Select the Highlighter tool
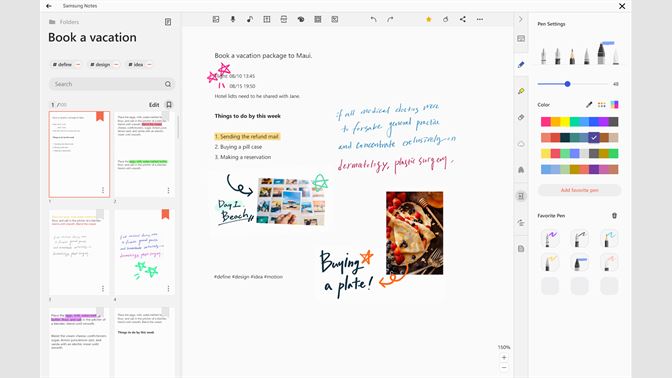This screenshot has width=672, height=378. point(521,91)
